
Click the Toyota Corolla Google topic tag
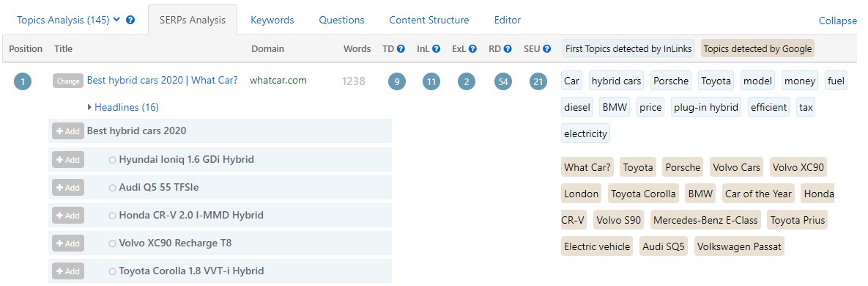click(643, 194)
